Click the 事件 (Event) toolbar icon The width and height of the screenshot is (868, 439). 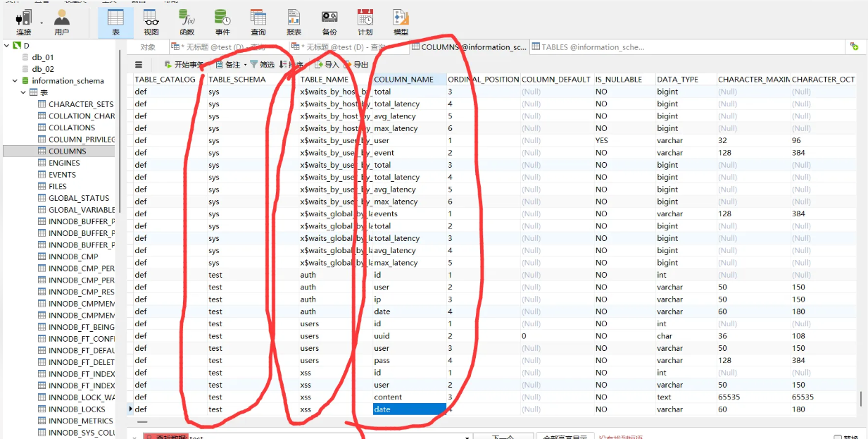[222, 21]
